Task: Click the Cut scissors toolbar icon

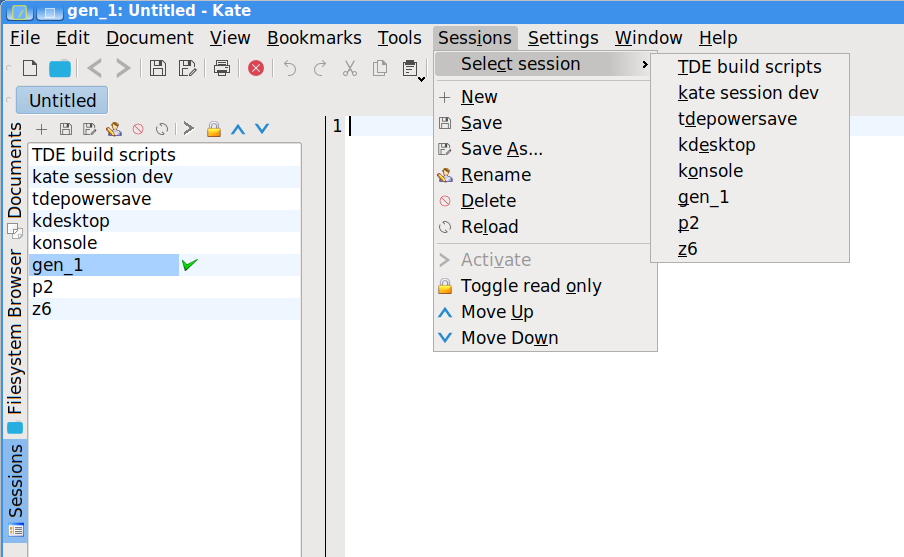Action: 350,69
